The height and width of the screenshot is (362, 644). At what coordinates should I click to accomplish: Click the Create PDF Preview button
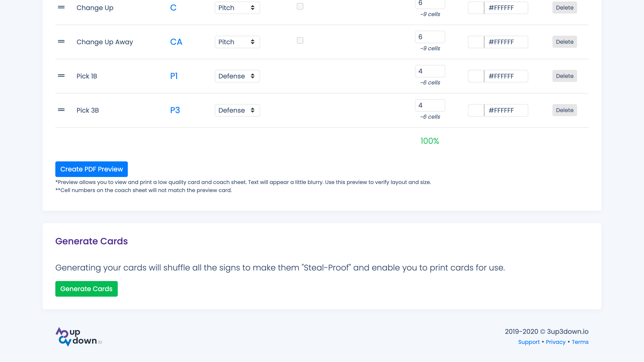(92, 169)
